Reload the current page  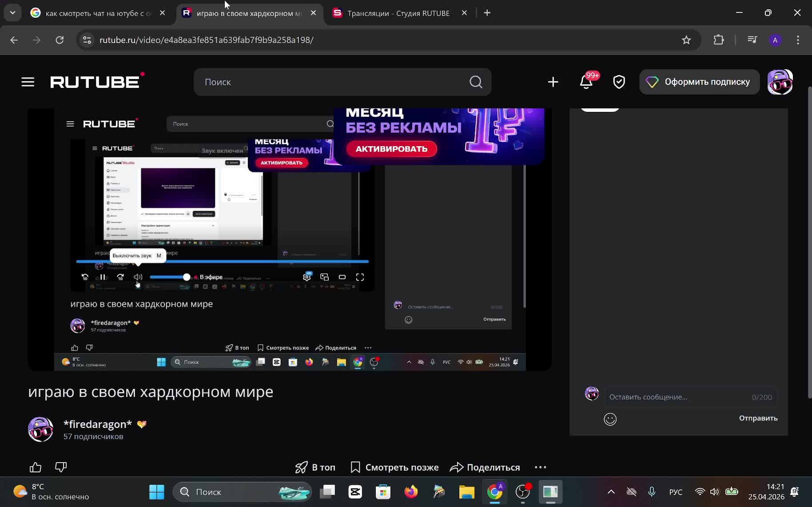60,40
